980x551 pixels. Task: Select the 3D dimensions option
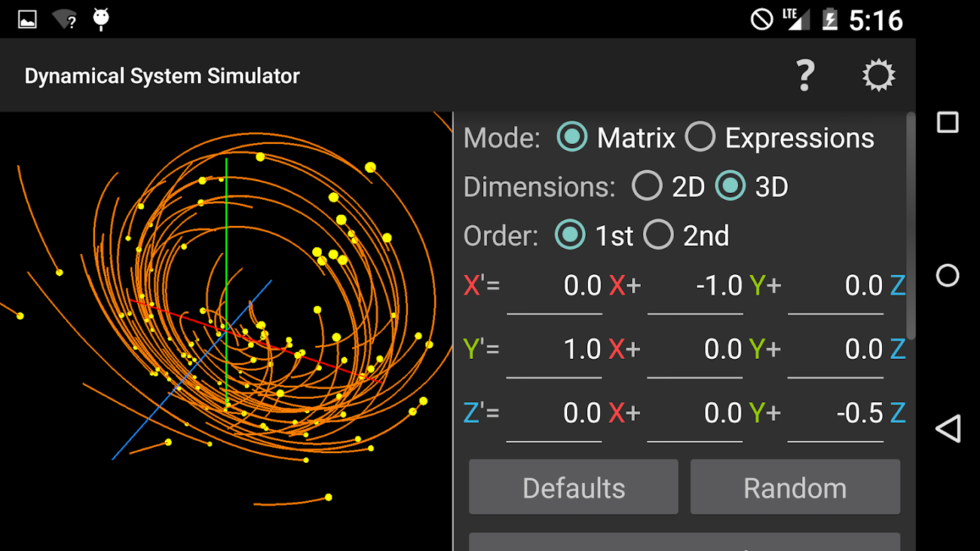(731, 186)
